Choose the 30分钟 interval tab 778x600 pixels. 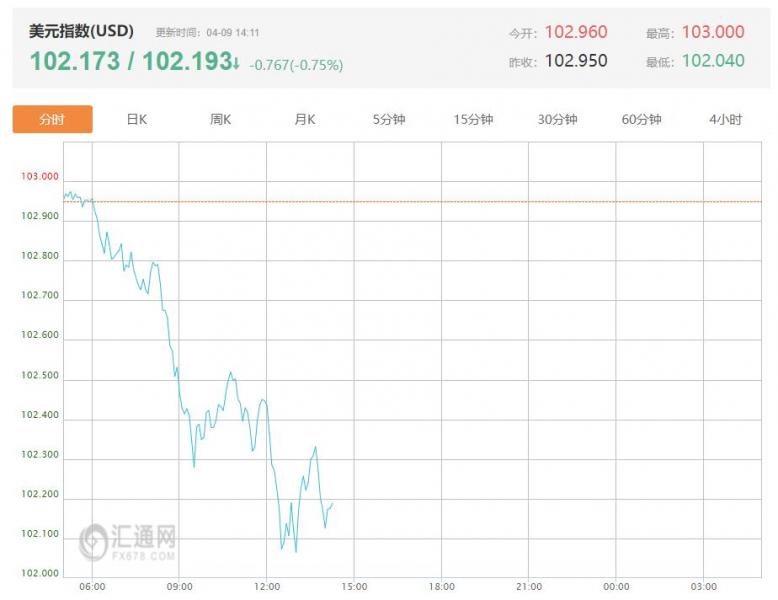pos(557,119)
